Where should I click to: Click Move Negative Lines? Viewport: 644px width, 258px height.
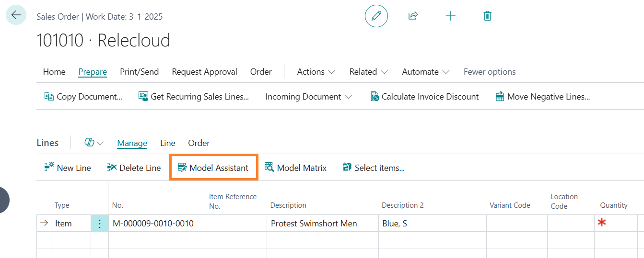point(542,97)
